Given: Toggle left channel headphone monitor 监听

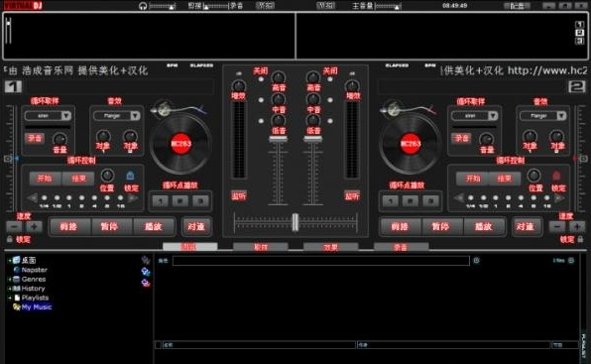Looking at the screenshot, I should (x=239, y=196).
